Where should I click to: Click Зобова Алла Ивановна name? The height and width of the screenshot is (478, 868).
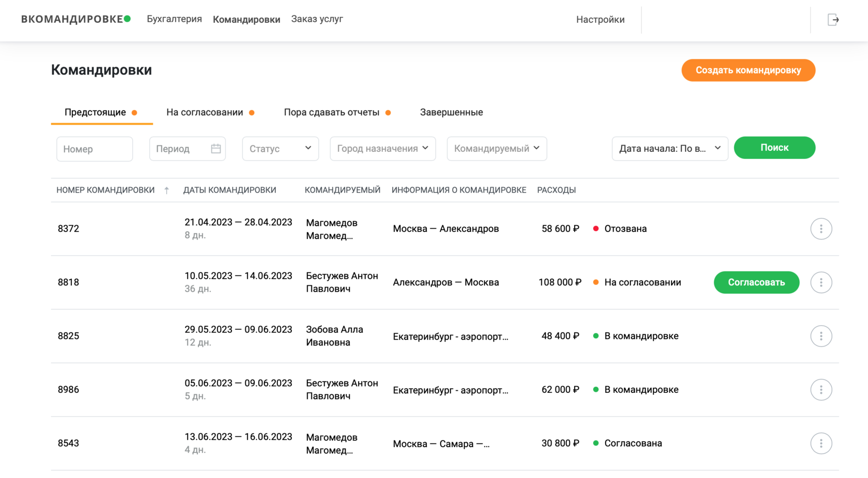pos(334,336)
